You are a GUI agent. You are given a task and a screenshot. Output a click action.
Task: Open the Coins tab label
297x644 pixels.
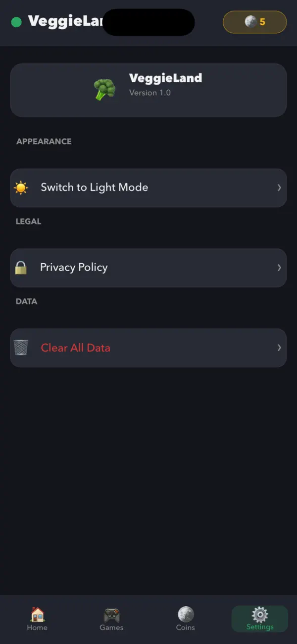click(186, 628)
